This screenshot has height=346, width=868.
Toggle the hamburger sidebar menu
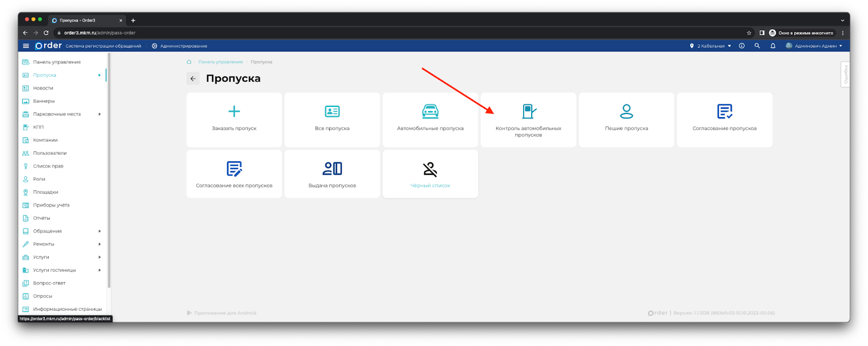point(25,46)
